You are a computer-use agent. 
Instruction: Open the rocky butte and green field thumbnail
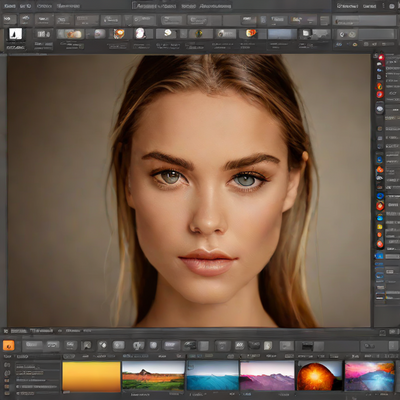153,376
